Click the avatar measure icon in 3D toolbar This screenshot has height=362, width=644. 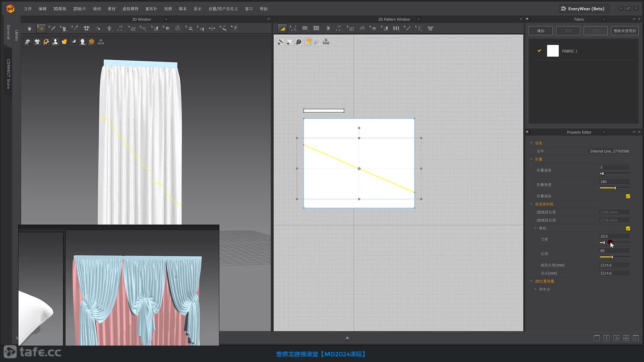pos(109,28)
